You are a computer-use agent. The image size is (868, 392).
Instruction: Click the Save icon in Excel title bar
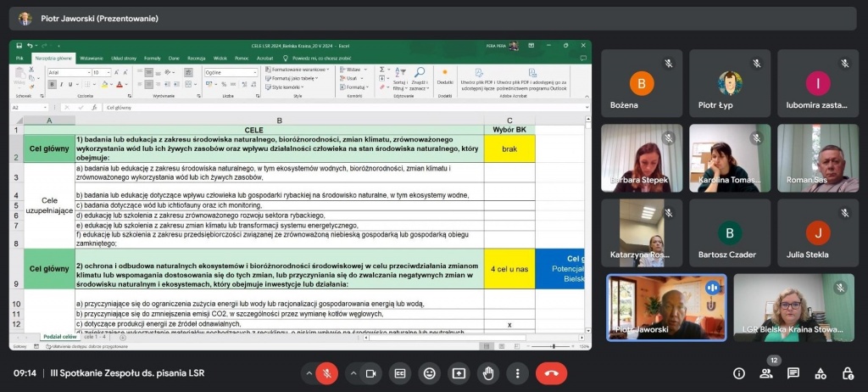(x=19, y=46)
